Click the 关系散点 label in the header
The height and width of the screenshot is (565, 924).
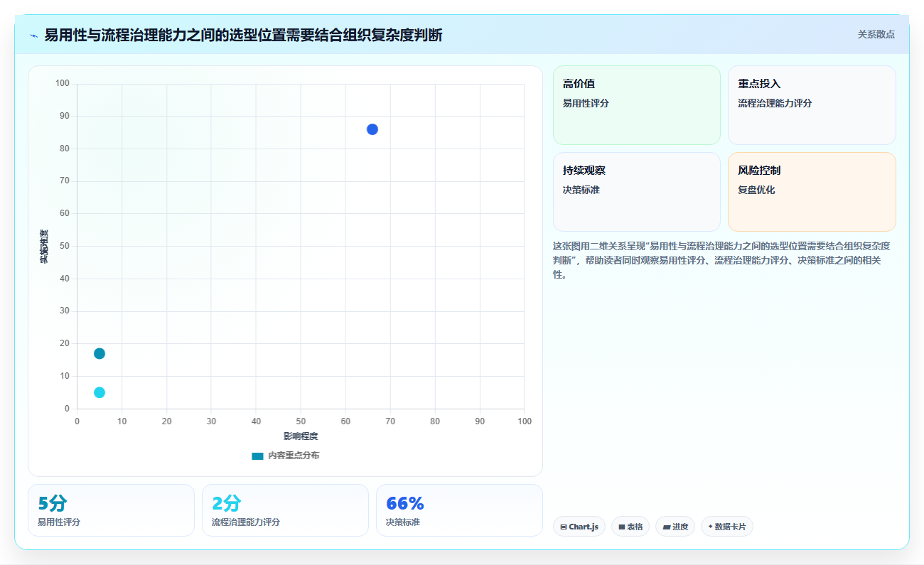876,34
